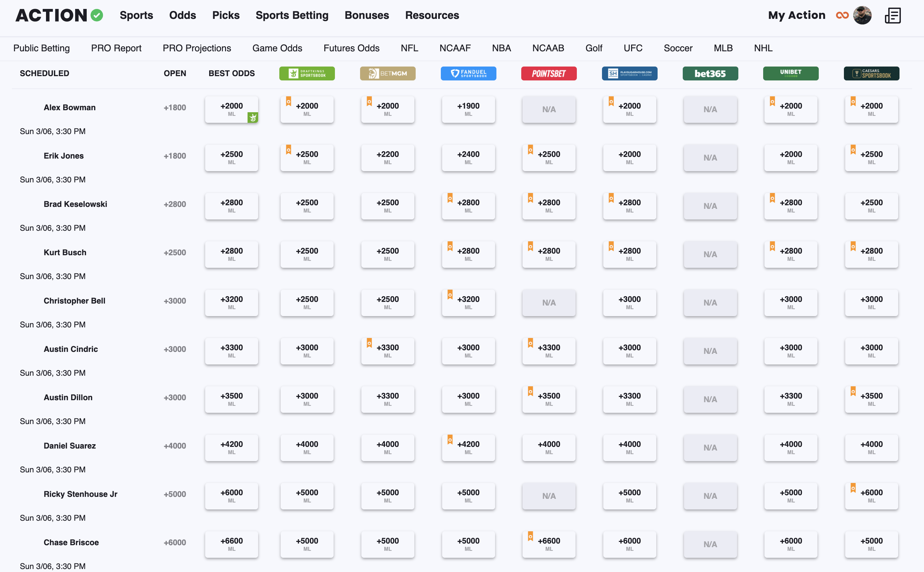Click the user profile avatar
Image resolution: width=924 pixels, height=572 pixels.
[862, 16]
